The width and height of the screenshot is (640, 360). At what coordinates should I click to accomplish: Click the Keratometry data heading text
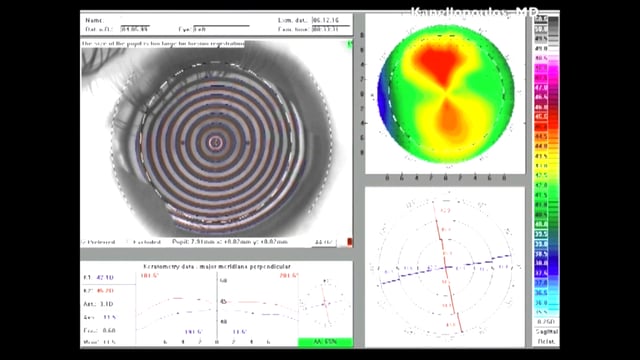click(217, 267)
